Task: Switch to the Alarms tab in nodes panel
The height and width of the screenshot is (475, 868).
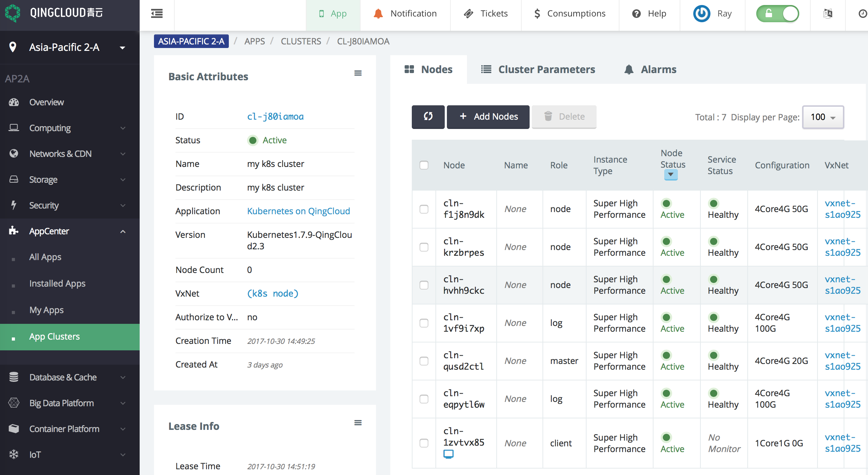Action: coord(651,69)
